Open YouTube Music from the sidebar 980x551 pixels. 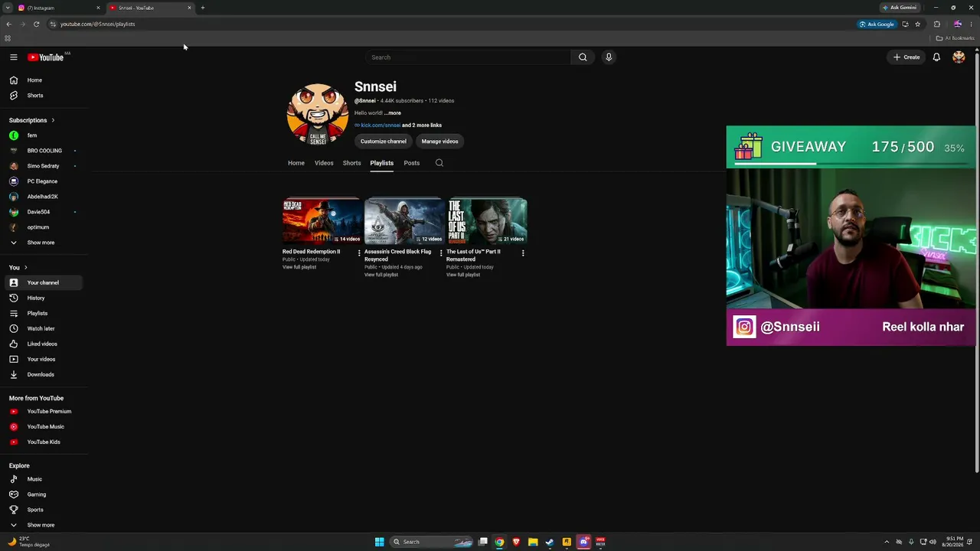44,426
